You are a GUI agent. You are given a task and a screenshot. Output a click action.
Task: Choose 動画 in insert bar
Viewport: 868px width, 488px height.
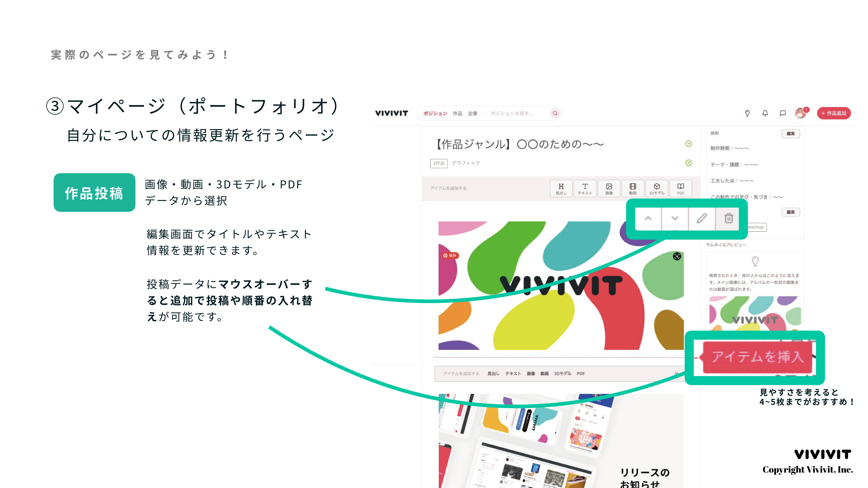tap(545, 373)
